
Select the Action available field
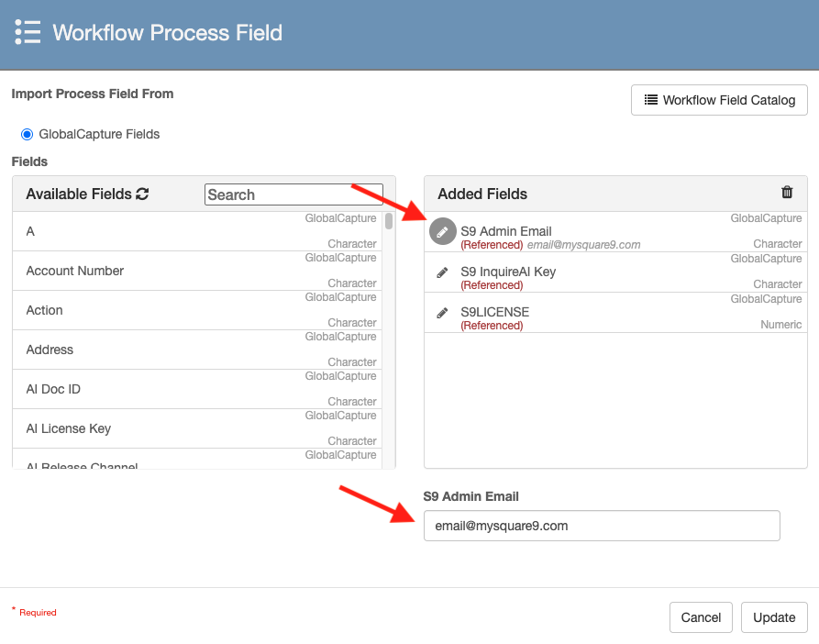[x=45, y=310]
